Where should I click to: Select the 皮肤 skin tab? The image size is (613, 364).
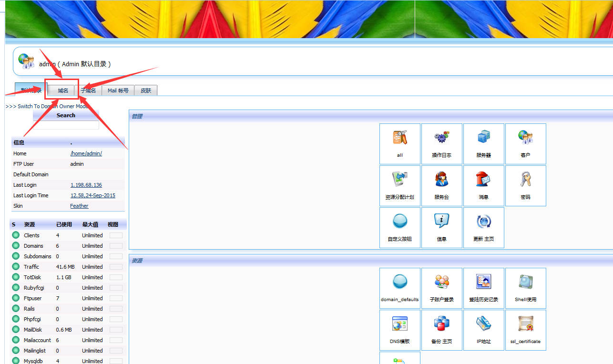coord(146,91)
